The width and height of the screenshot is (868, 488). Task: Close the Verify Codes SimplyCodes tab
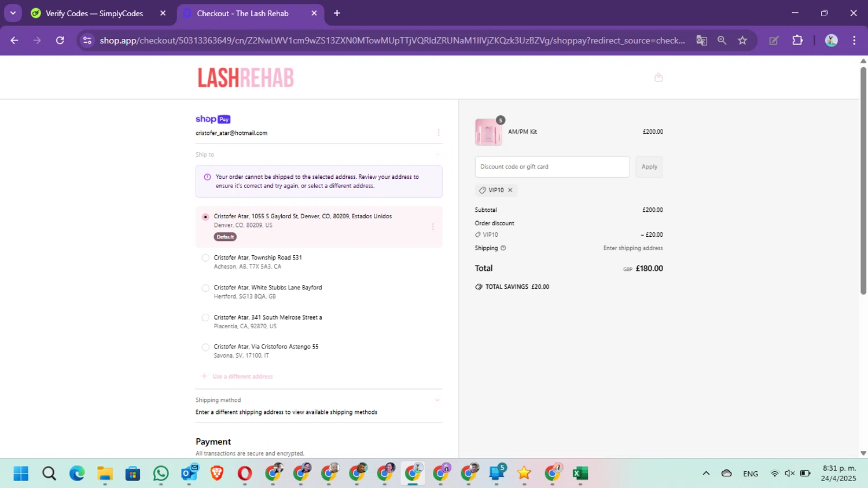point(163,13)
